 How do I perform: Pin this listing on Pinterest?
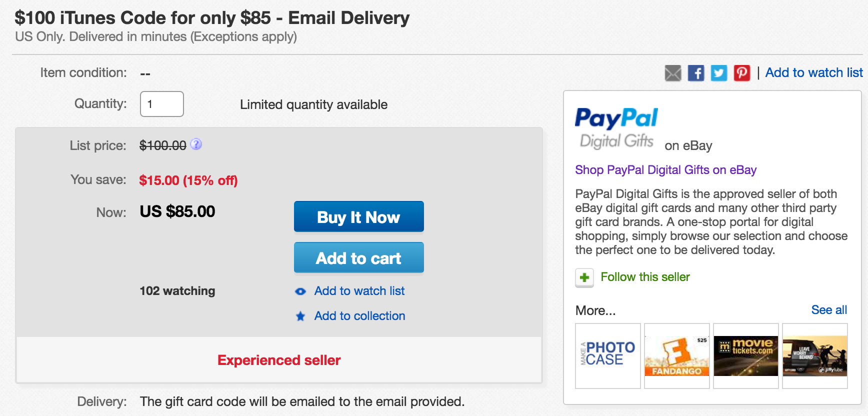(x=741, y=73)
